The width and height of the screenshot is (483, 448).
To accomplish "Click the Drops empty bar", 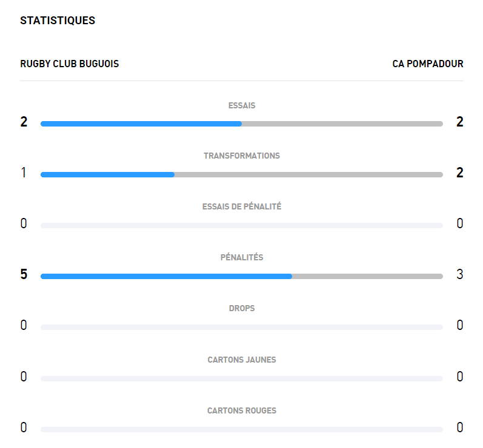I will 241,327.
